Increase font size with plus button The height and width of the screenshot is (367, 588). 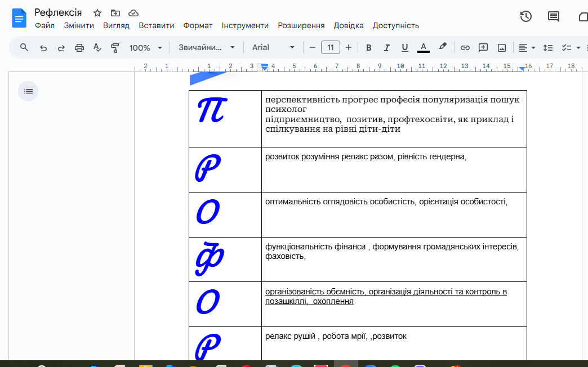tap(349, 48)
